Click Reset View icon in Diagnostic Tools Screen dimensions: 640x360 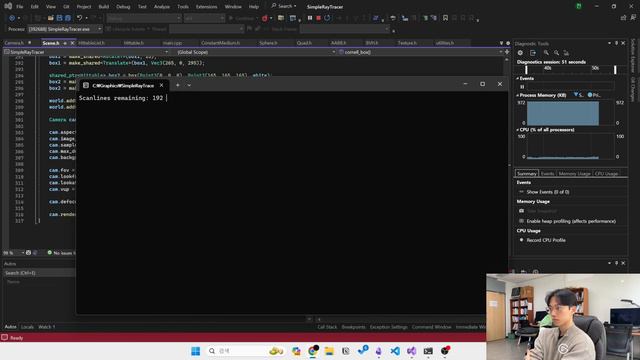pyautogui.click(x=566, y=53)
